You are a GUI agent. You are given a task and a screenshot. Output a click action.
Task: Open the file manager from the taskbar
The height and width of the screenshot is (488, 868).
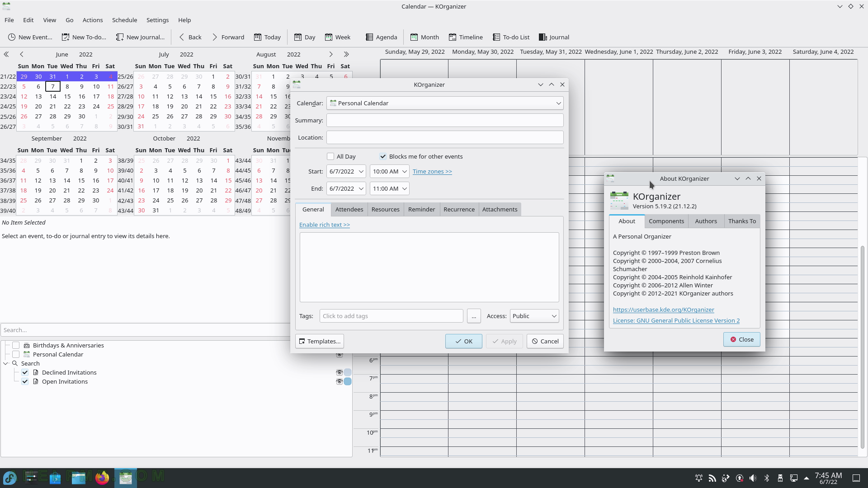point(79,478)
